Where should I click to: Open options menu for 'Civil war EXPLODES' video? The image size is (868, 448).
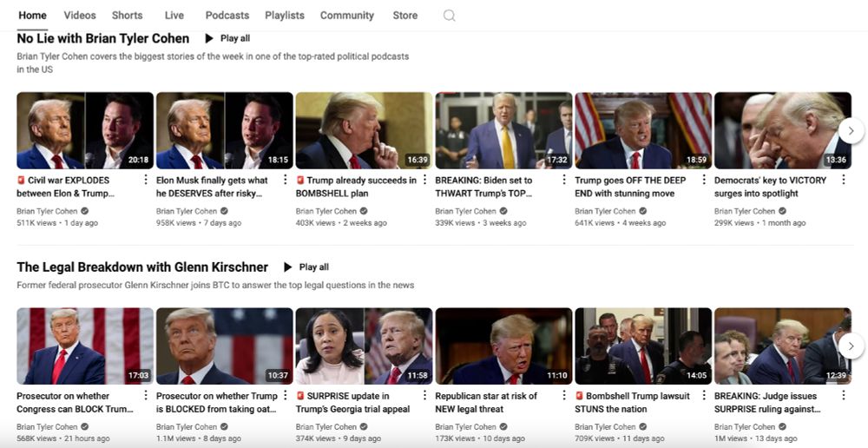point(146,180)
